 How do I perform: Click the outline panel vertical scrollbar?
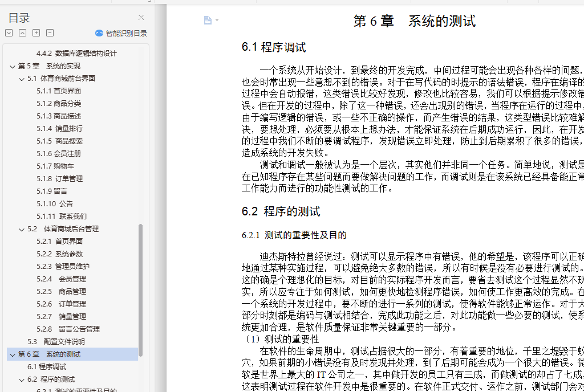(x=140, y=291)
